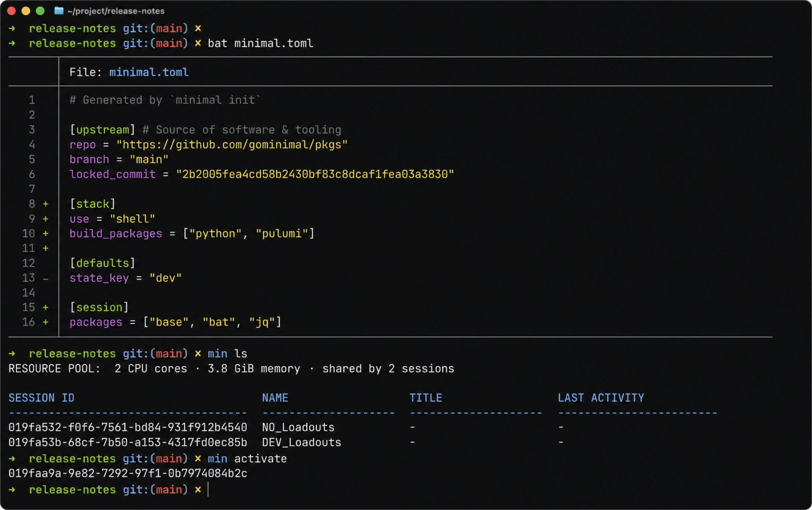Click the "pulumi" package string
Screen dimensions: 812x510
(282, 234)
